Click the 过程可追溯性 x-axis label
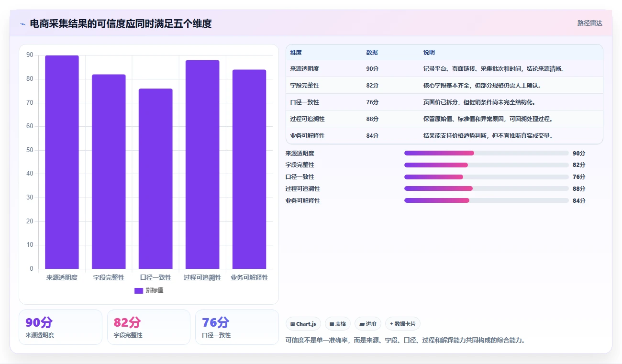This screenshot has width=622, height=364. [202, 277]
